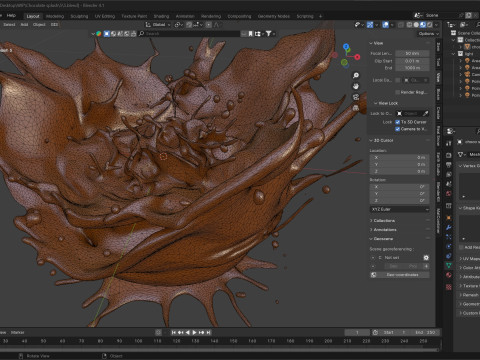Collapse the light collection in outliner

pyautogui.click(x=453, y=54)
